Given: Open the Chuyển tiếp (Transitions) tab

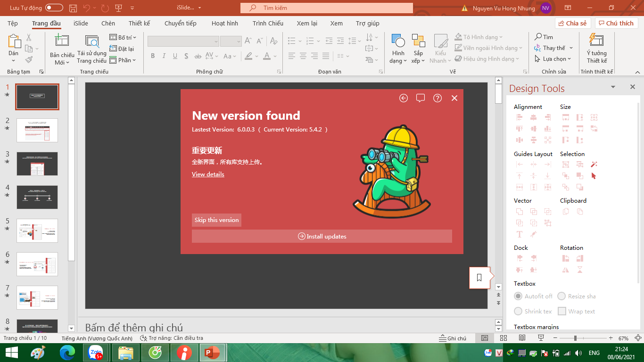Looking at the screenshot, I should pyautogui.click(x=181, y=23).
